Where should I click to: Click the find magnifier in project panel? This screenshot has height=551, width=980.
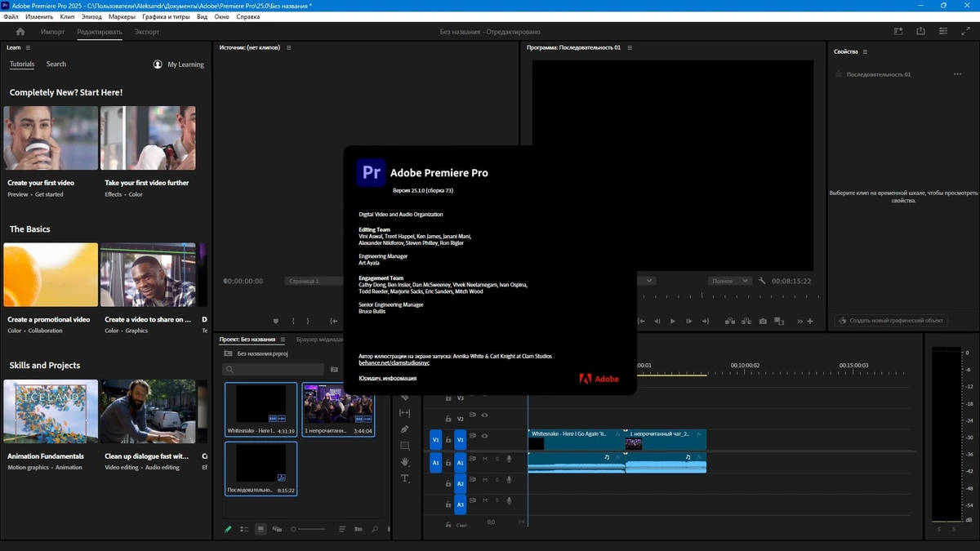375,529
